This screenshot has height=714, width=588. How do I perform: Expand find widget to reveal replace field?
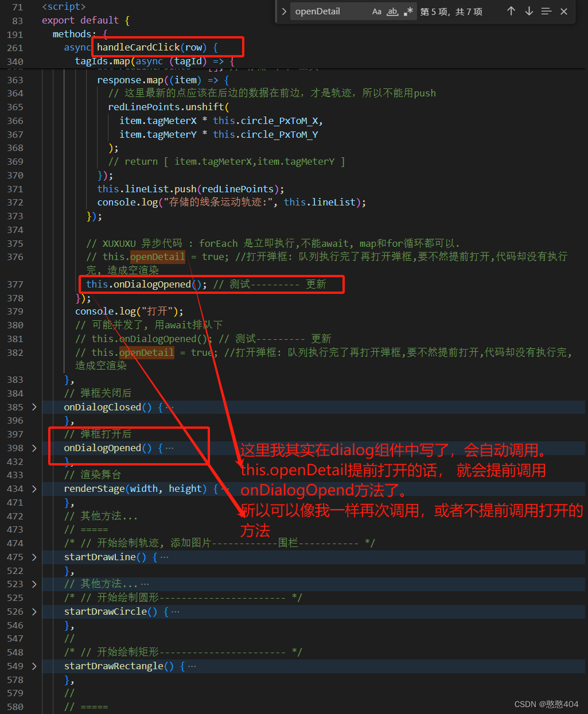283,11
